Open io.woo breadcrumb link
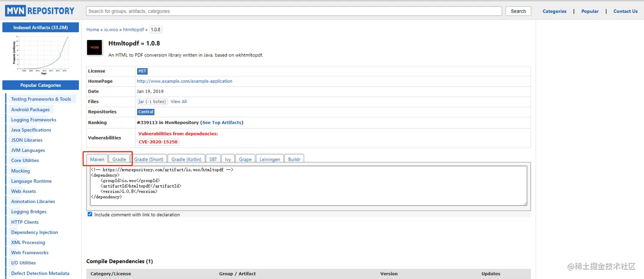The image size is (644, 279). point(111,29)
